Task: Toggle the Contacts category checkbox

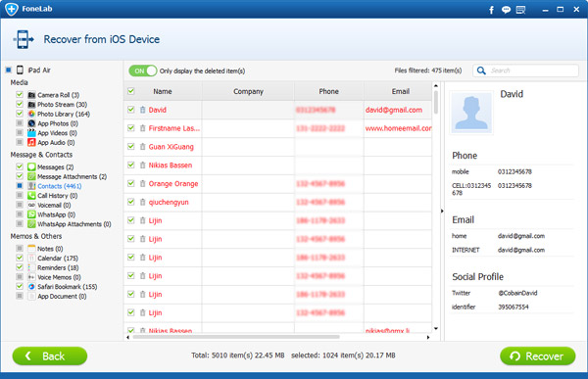Action: 20,185
